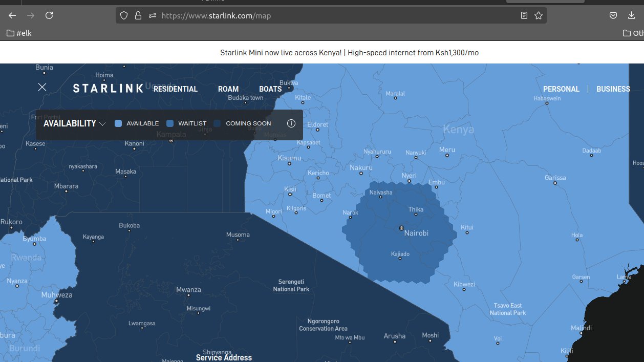This screenshot has height=362, width=644.
Task: Switch to the Business section link
Action: (613, 89)
